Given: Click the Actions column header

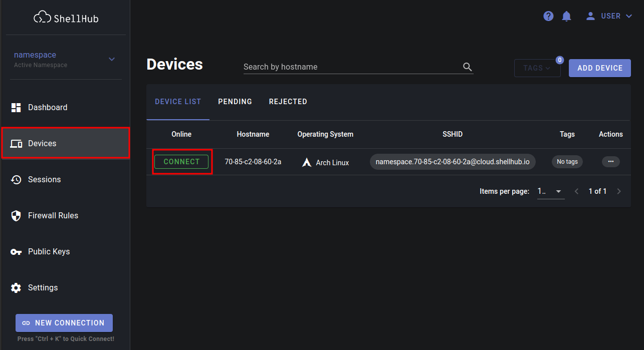Looking at the screenshot, I should point(611,134).
